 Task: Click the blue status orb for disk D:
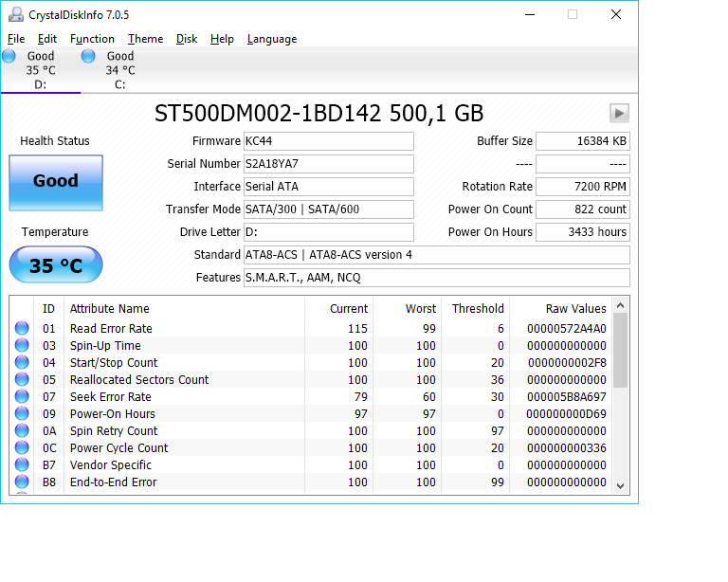(9, 56)
